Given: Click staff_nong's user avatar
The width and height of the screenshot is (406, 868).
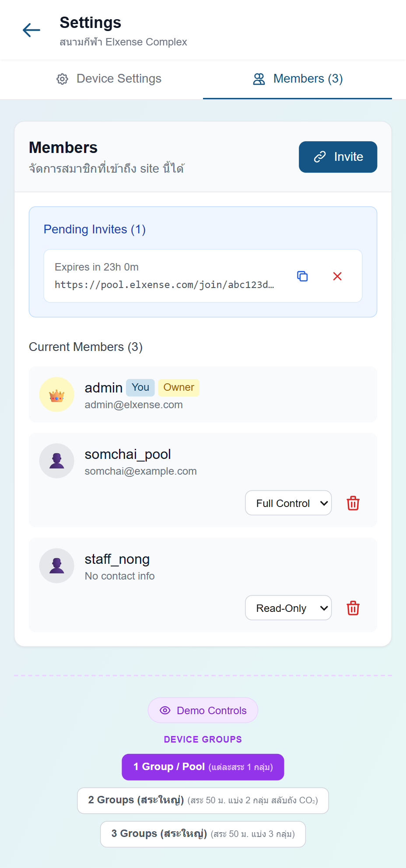Looking at the screenshot, I should (x=57, y=566).
